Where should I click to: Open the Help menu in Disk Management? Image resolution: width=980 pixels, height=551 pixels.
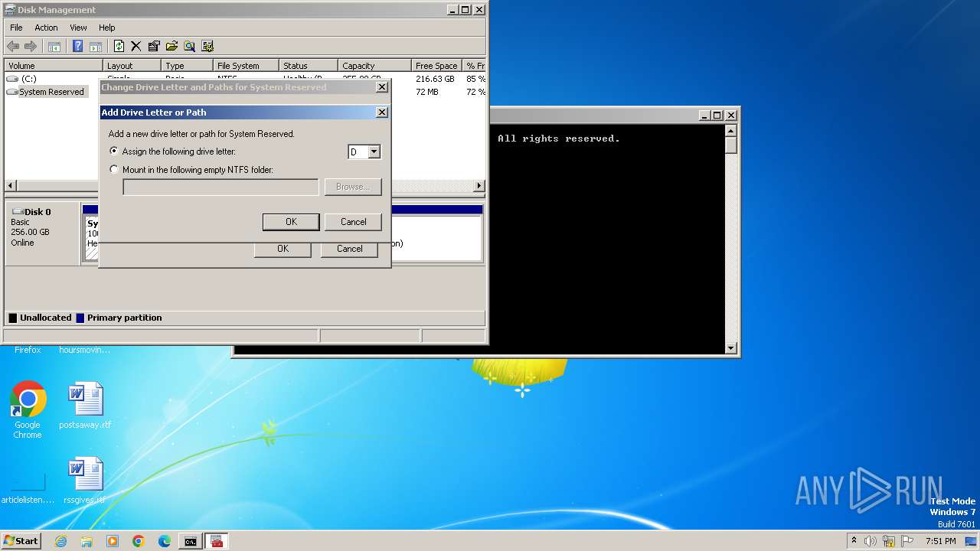click(107, 28)
